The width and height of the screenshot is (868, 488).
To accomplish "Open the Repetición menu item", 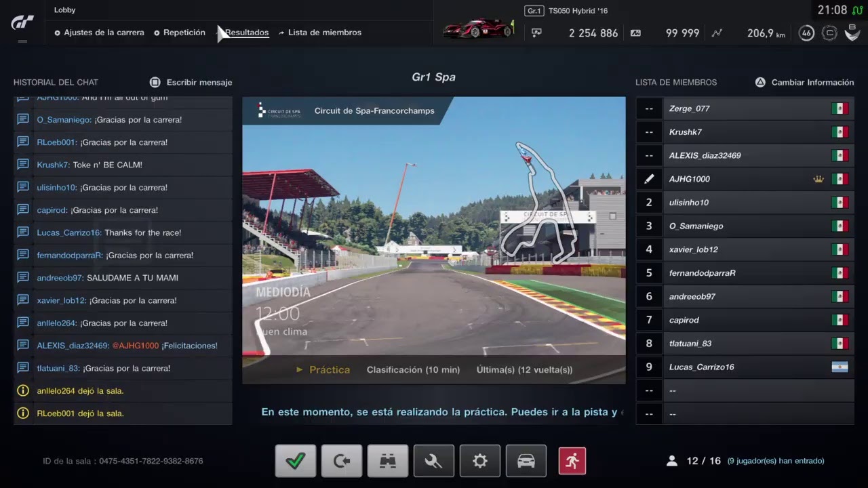I will pos(179,33).
